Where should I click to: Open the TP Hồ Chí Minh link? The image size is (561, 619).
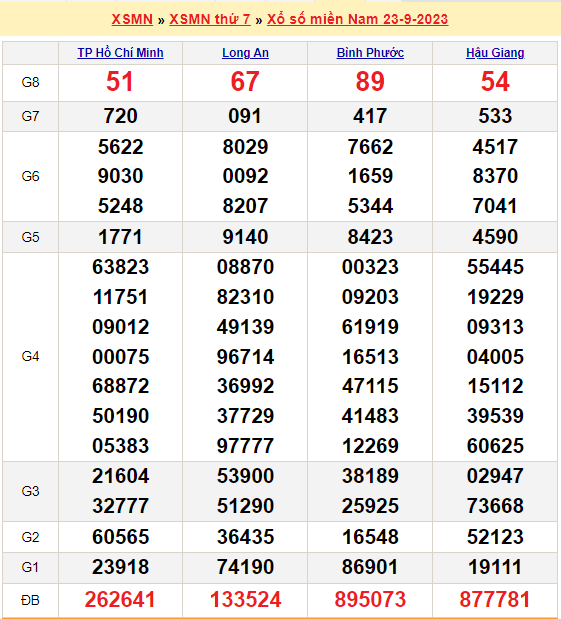(x=120, y=53)
